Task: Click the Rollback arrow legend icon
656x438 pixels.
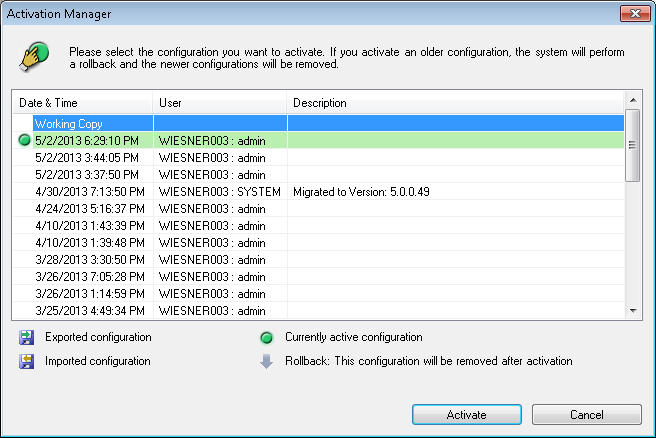Action: 266,361
